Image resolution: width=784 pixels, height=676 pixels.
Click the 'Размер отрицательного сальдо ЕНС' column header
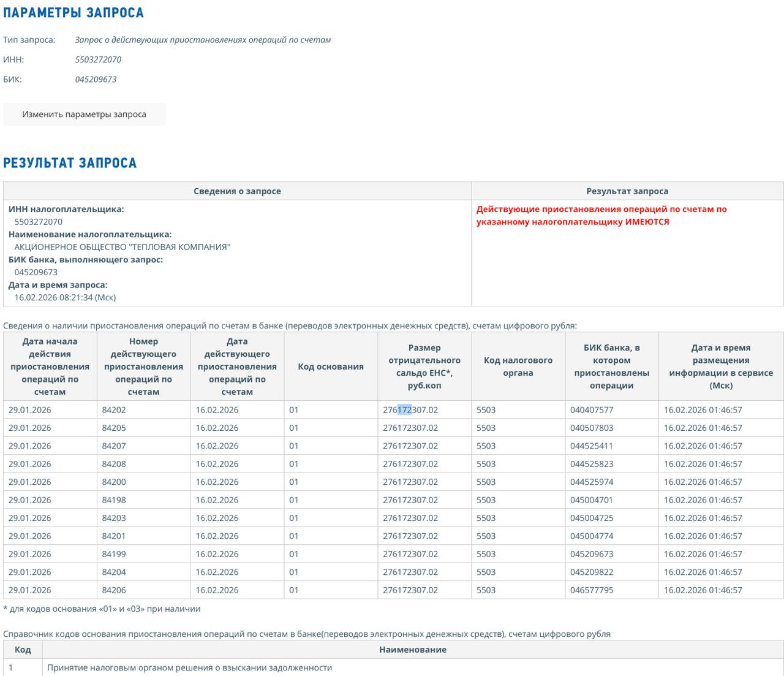(424, 366)
